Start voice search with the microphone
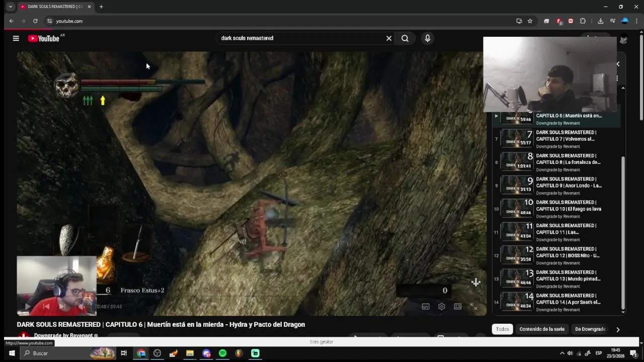 [427, 38]
